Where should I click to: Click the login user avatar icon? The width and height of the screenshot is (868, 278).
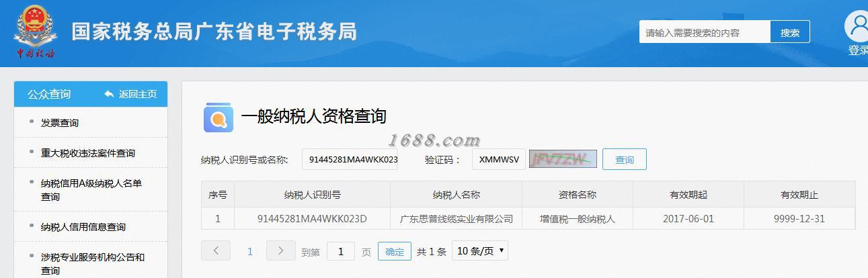click(858, 26)
